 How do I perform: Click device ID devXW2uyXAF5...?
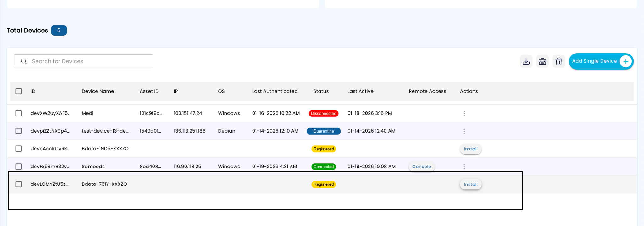[x=51, y=113]
